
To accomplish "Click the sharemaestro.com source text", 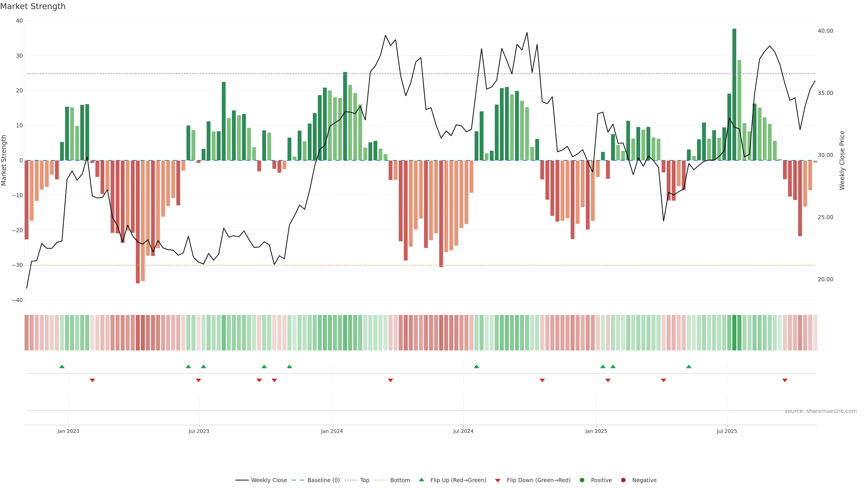I will [821, 411].
